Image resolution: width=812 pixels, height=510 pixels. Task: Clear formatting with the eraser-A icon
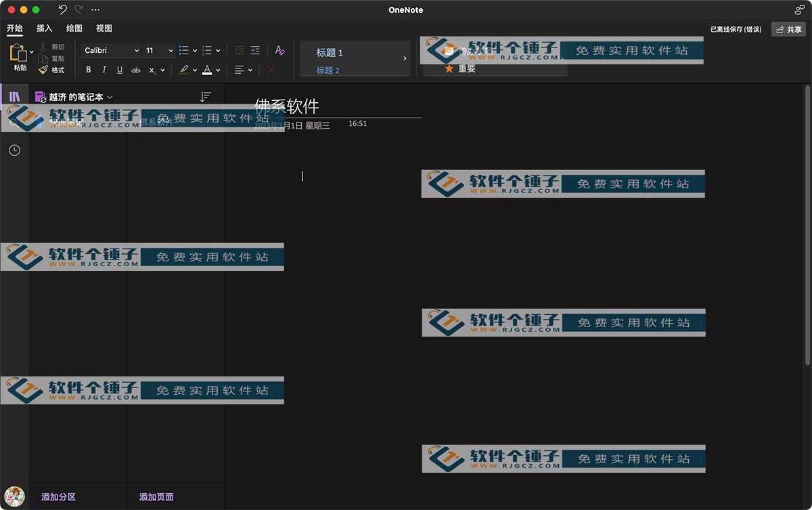279,50
